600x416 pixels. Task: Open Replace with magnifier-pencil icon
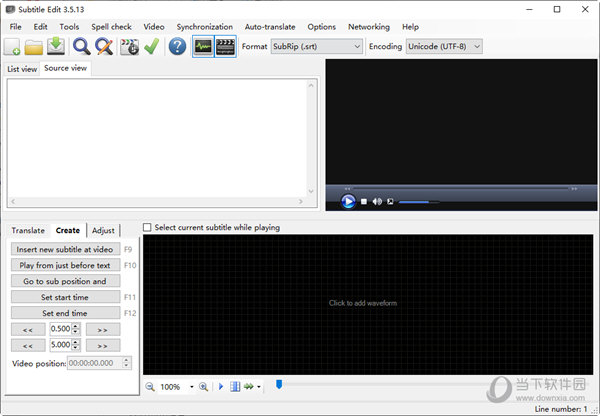104,47
